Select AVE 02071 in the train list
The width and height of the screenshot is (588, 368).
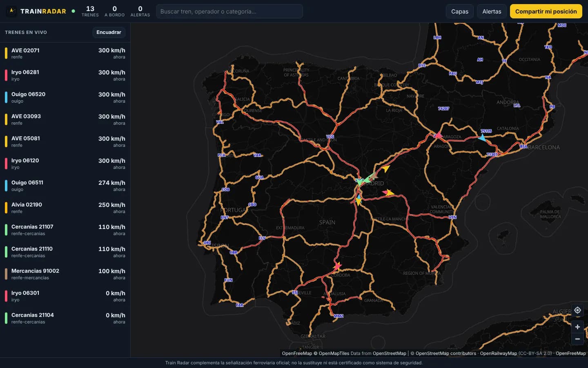click(65, 54)
